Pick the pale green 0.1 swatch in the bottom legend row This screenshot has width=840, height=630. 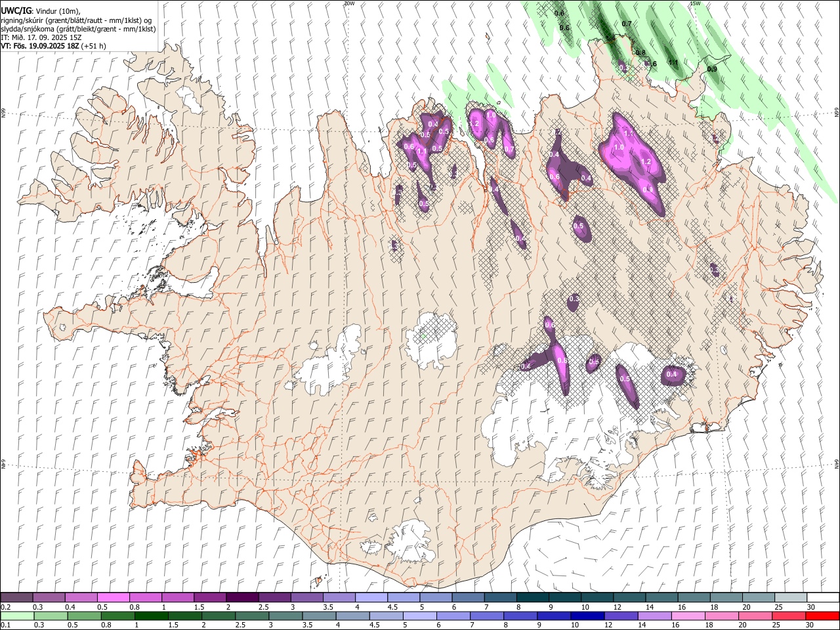point(17,616)
